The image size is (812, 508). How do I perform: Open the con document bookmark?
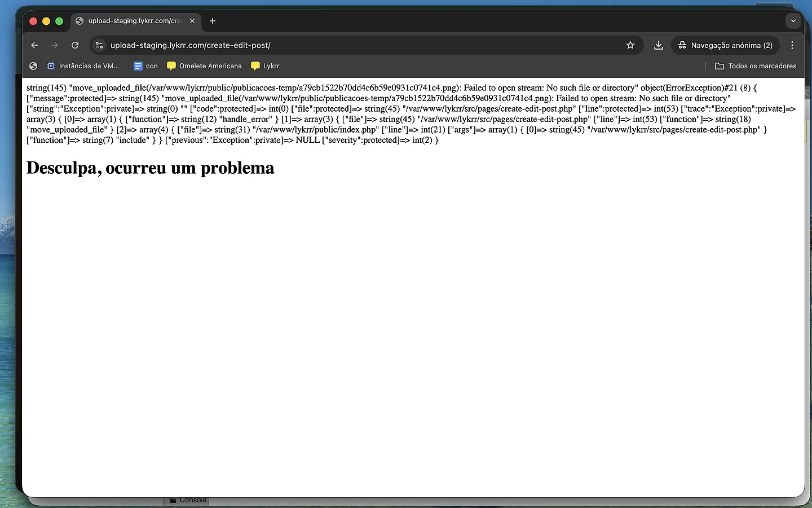145,66
